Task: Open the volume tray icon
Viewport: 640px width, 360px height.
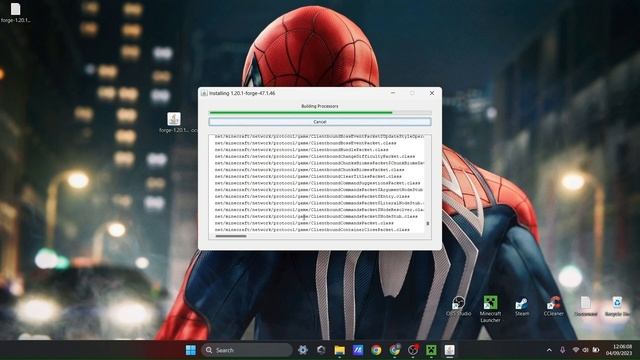Action: click(586, 350)
